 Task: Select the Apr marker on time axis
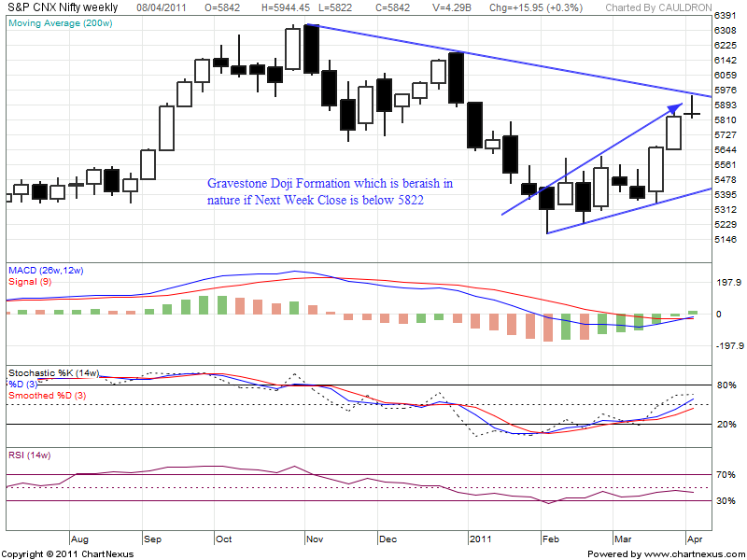tap(692, 539)
